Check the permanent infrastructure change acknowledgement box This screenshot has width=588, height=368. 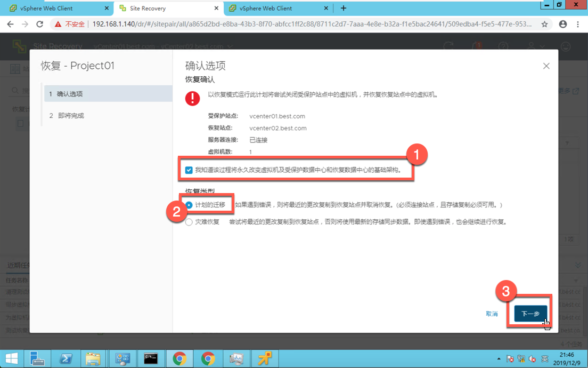tap(189, 170)
